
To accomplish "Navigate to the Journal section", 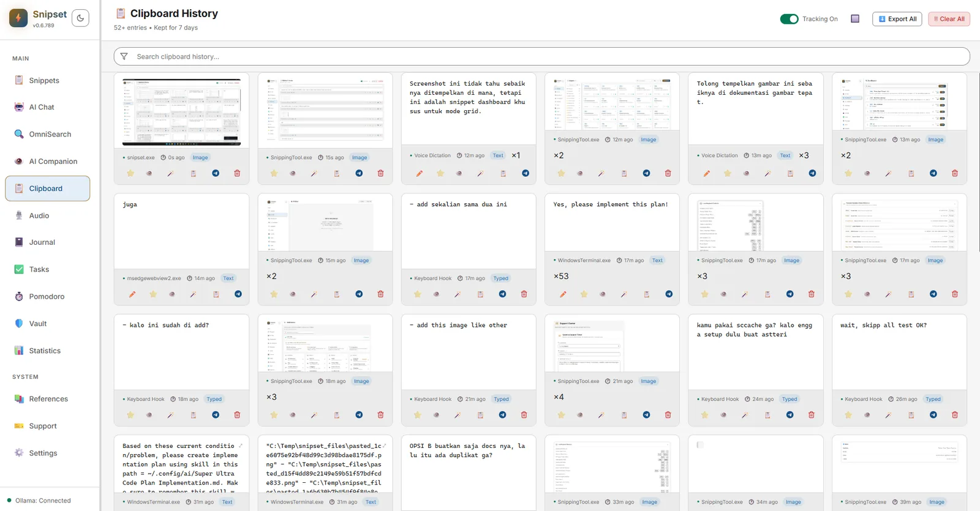I will [48, 242].
